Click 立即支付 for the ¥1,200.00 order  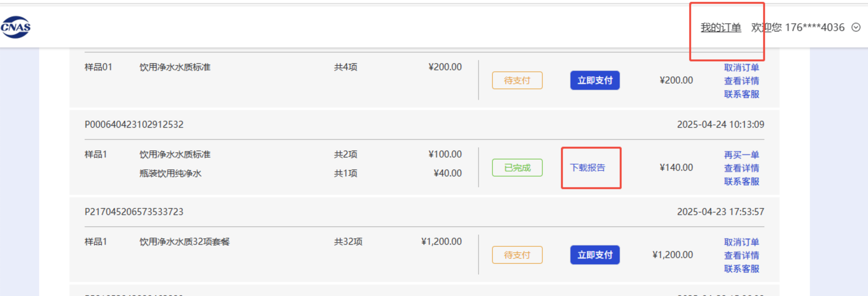coord(595,255)
